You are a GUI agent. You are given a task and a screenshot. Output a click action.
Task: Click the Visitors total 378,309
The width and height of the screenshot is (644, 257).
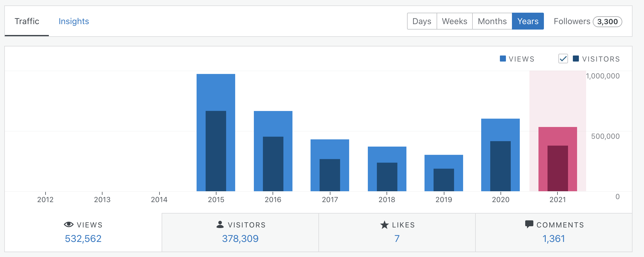point(240,239)
